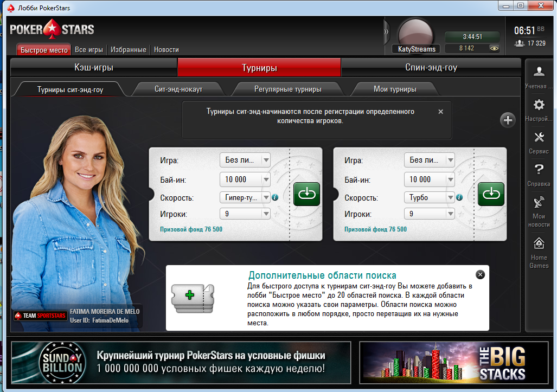
Task: Click the plus icon to add search area
Action: [508, 120]
